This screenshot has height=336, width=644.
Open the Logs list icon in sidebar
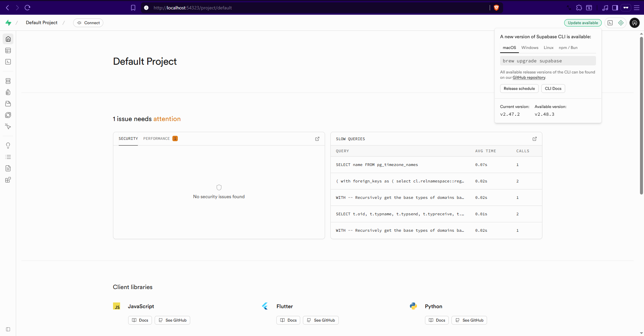[8, 157]
